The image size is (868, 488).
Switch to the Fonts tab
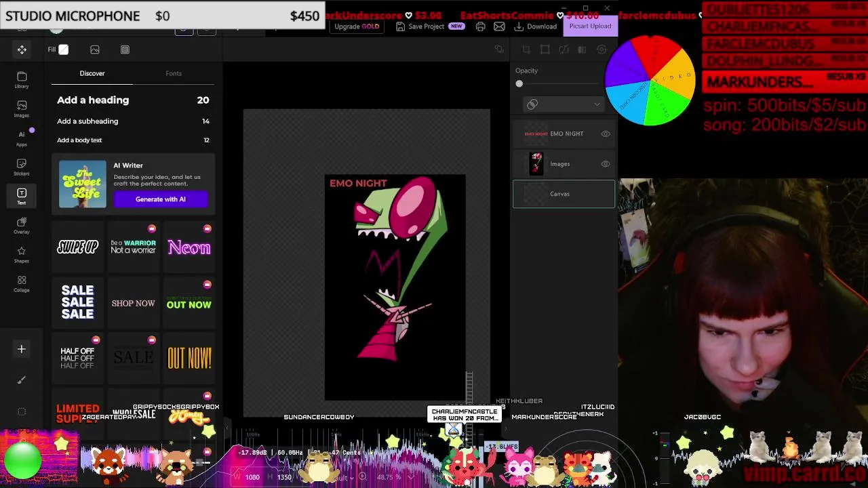tap(174, 73)
